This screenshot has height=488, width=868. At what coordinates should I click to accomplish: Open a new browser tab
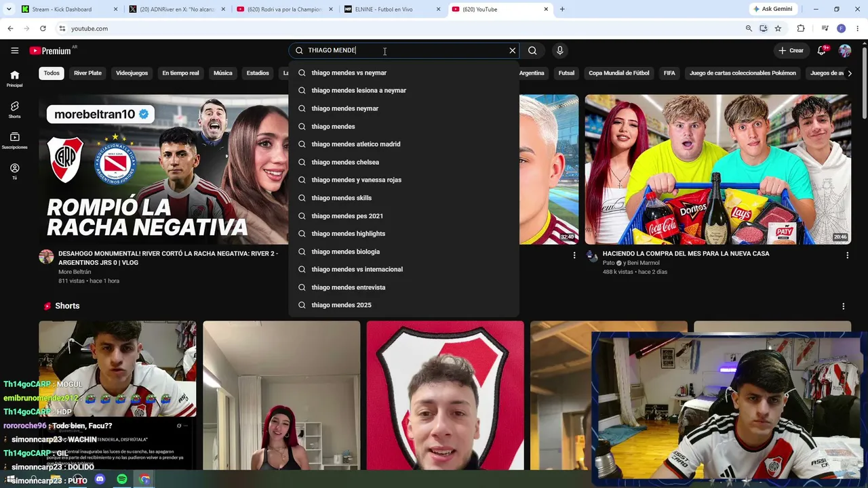coord(562,9)
